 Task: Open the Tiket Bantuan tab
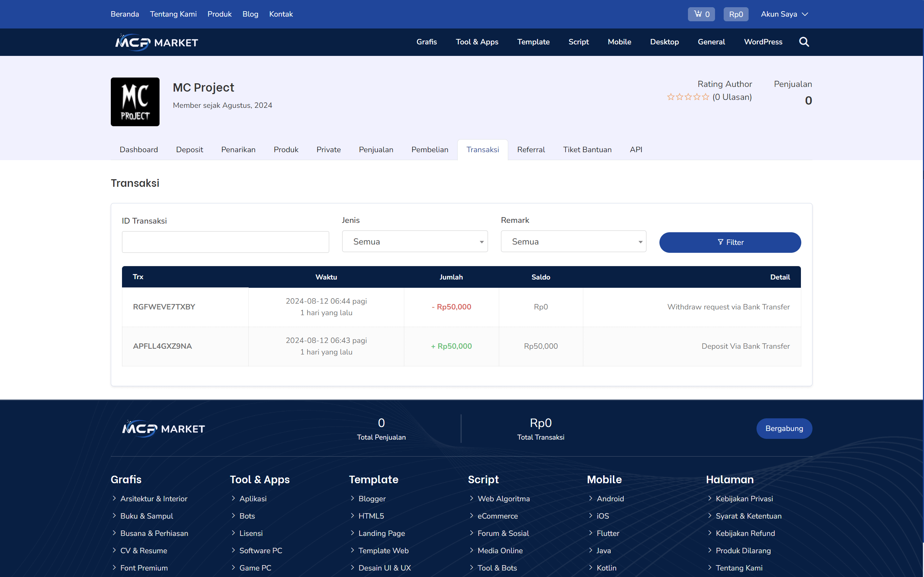587,150
